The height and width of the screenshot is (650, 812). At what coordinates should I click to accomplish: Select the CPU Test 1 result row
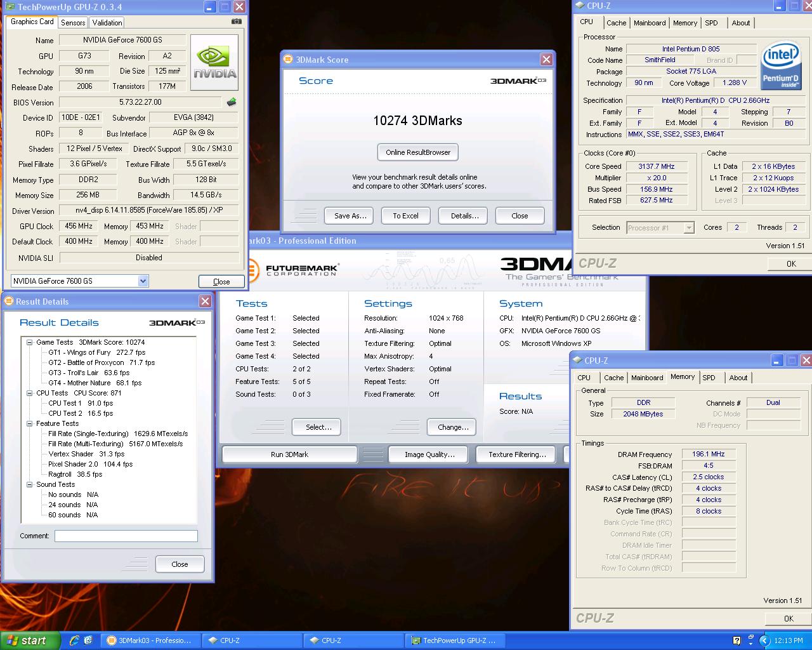coord(81,403)
